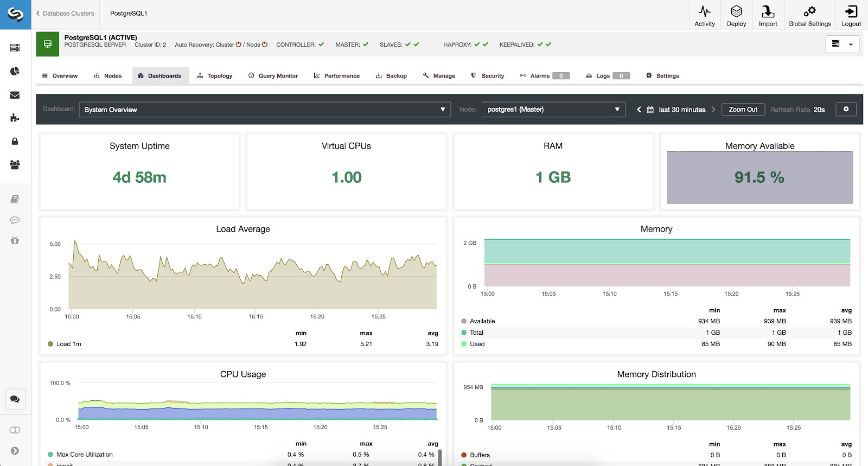
Task: Toggle the sidebar switch at bottom left
Action: pyautogui.click(x=15, y=430)
